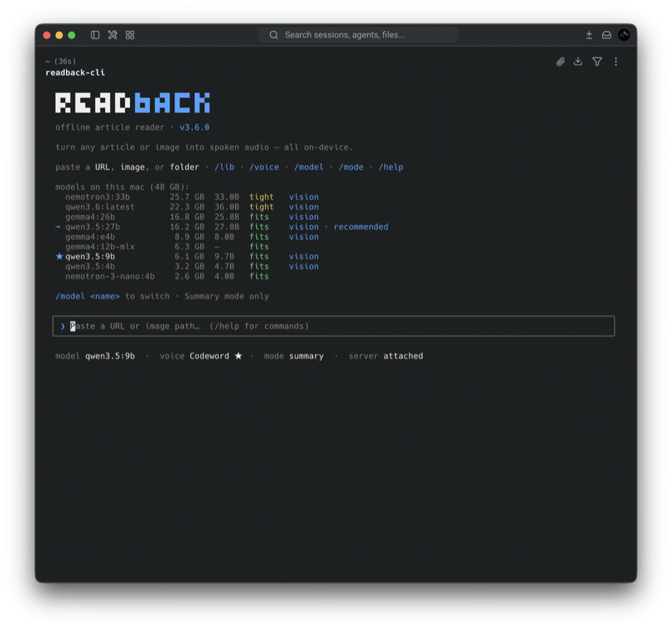Click the /help command
Image resolution: width=672 pixels, height=629 pixels.
point(390,167)
